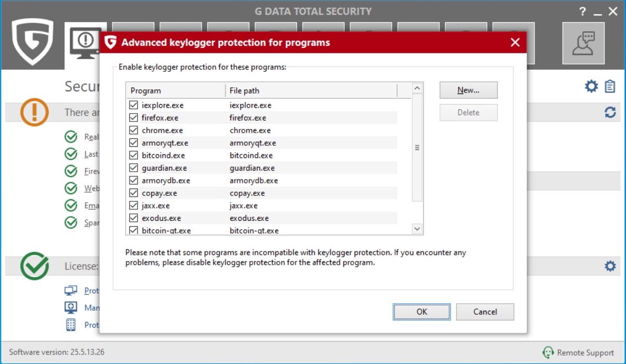626x364 pixels.
Task: Dismiss the dialog with Cancel
Action: pos(485,312)
